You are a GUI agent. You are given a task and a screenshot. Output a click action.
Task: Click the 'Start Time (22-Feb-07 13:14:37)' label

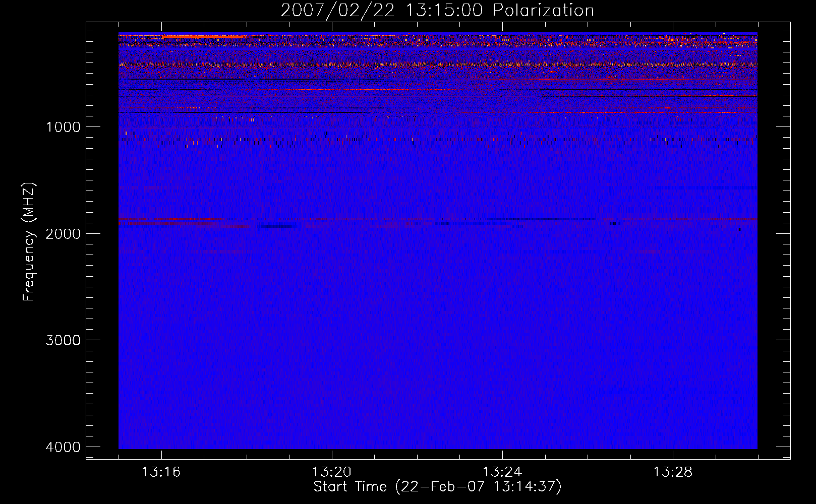437,487
